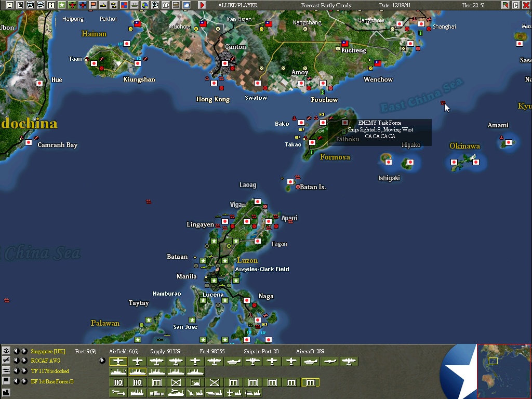Click the crosshair target toolbar icon

pos(155,5)
